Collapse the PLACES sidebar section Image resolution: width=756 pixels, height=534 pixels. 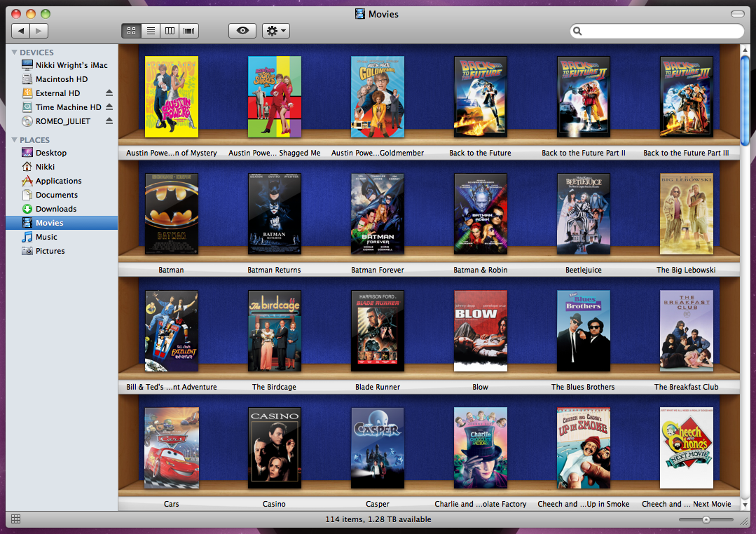click(x=15, y=140)
